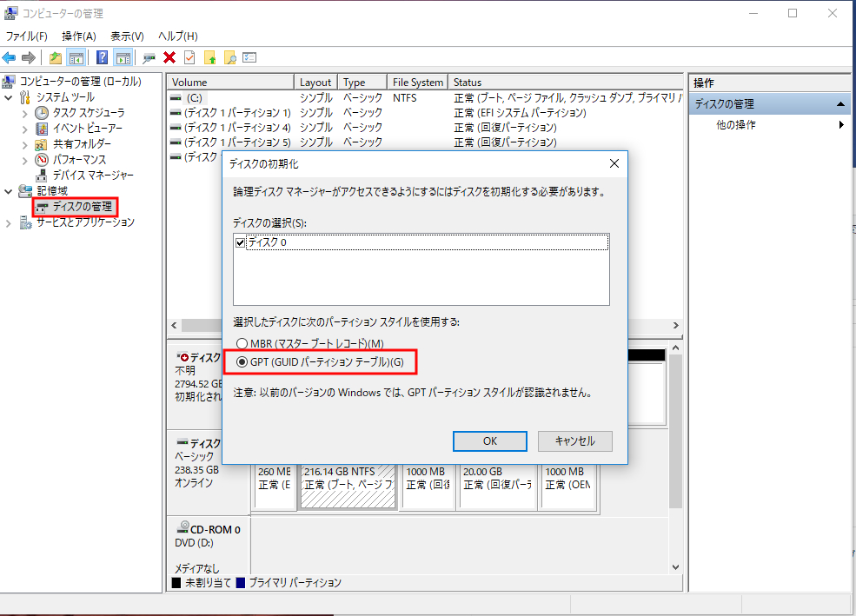Click the disk view scroll-up arrow

[676, 348]
